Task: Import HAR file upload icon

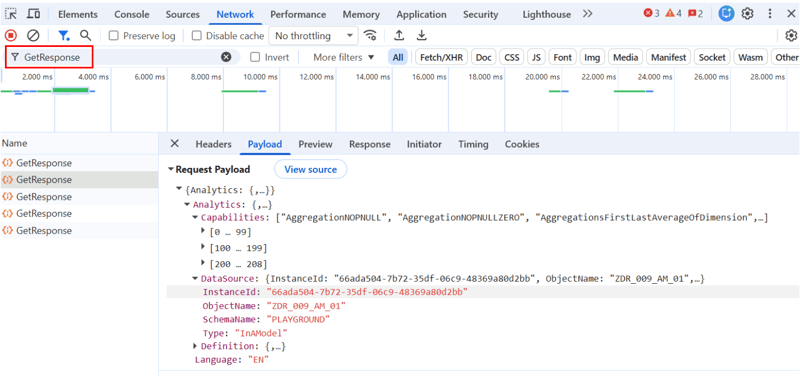Action: 399,36
